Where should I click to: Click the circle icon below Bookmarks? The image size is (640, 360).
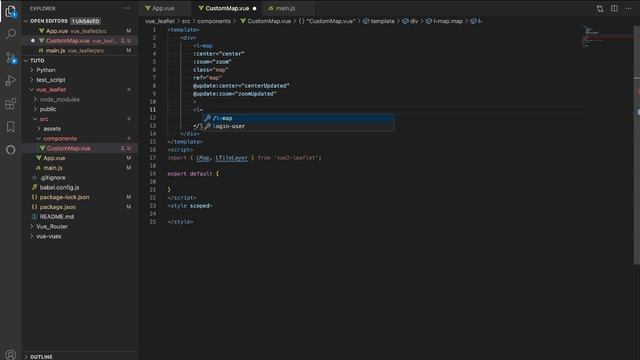point(11,150)
